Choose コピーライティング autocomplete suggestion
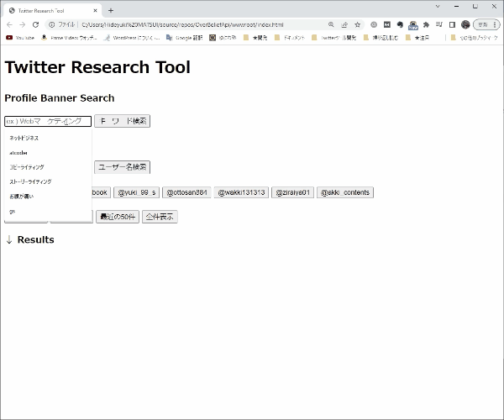The image size is (504, 420). [27, 167]
